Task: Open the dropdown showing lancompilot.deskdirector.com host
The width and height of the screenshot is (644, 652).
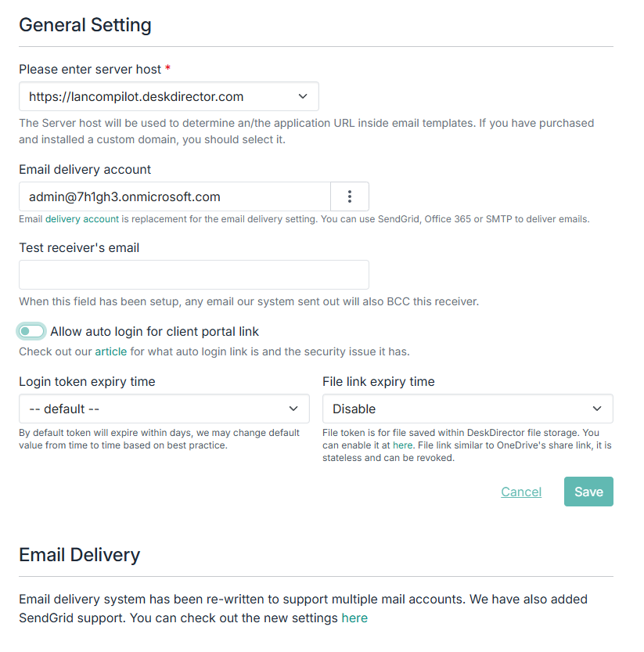Action: tap(168, 97)
